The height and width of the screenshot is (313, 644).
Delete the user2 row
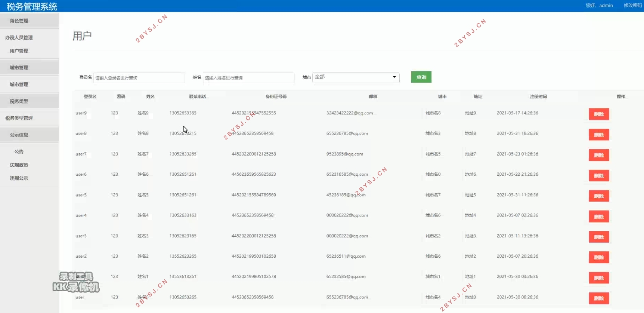tap(599, 257)
